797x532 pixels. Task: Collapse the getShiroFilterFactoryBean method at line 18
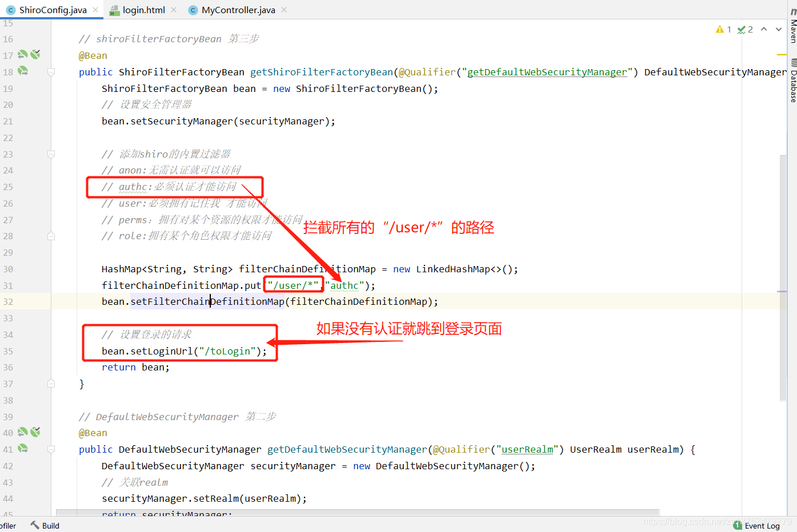coord(51,72)
